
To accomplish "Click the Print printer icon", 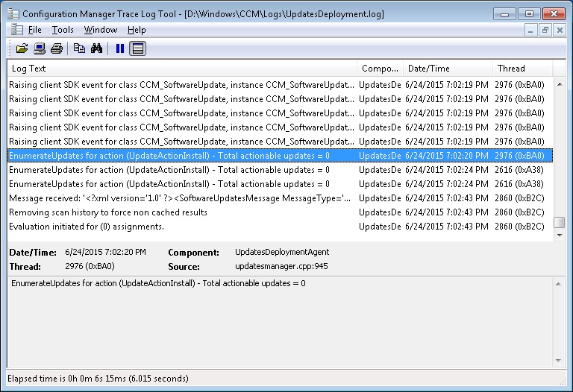I will (x=57, y=49).
